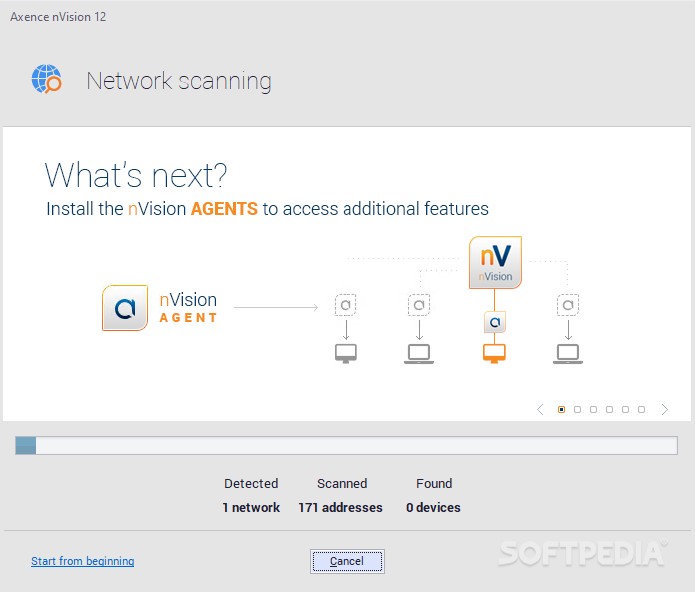This screenshot has width=695, height=592.
Task: Click the Cancel button
Action: coord(347,561)
